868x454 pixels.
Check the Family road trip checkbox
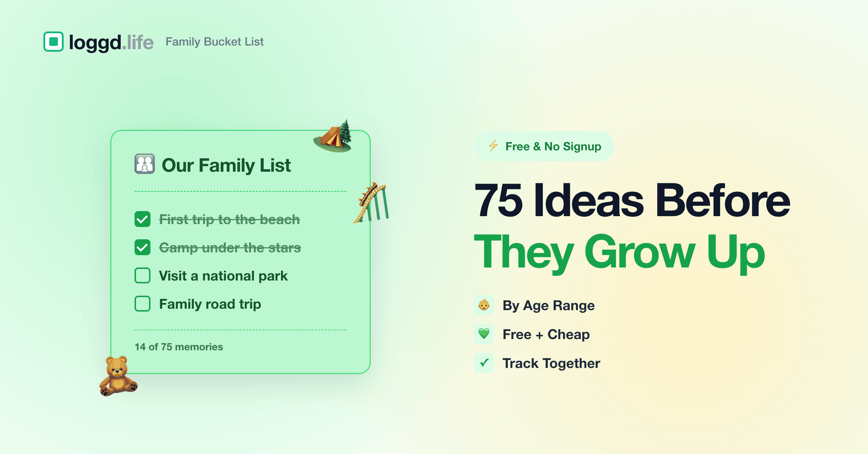pyautogui.click(x=142, y=304)
